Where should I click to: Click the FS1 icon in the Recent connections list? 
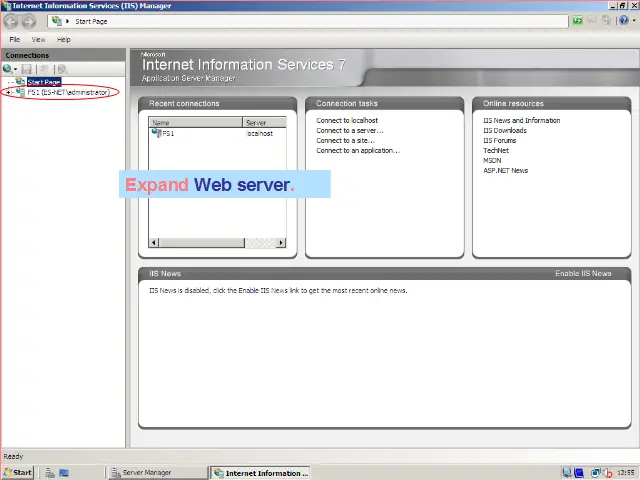pyautogui.click(x=157, y=133)
